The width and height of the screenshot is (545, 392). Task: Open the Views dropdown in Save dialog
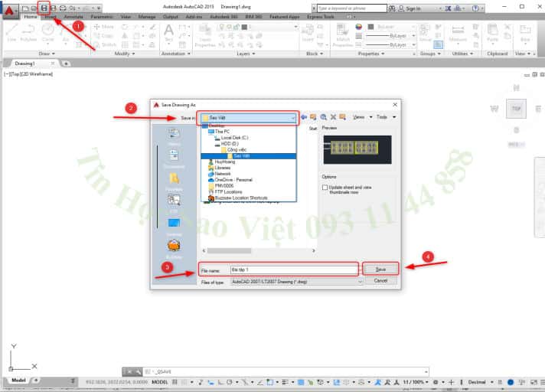pos(362,117)
